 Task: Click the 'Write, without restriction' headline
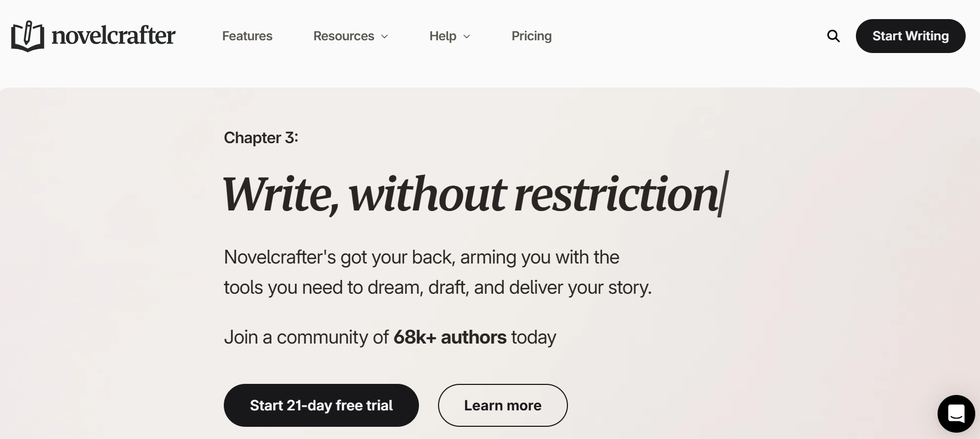pos(470,195)
